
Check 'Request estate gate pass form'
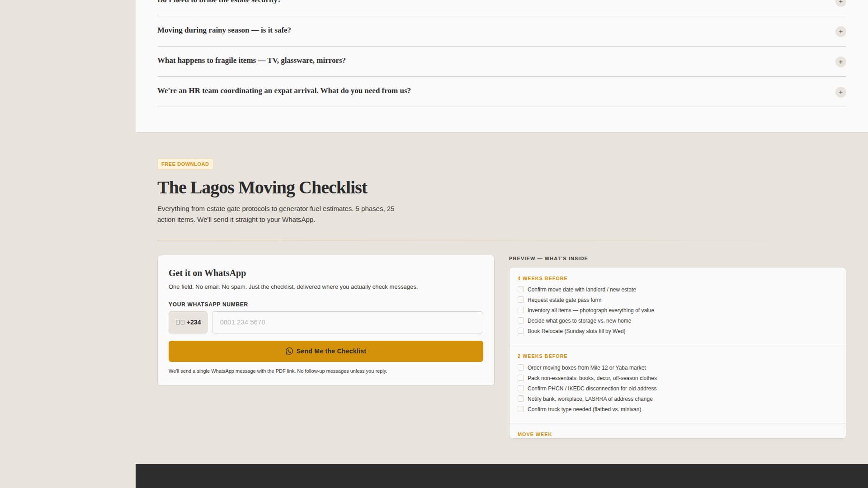point(521,300)
